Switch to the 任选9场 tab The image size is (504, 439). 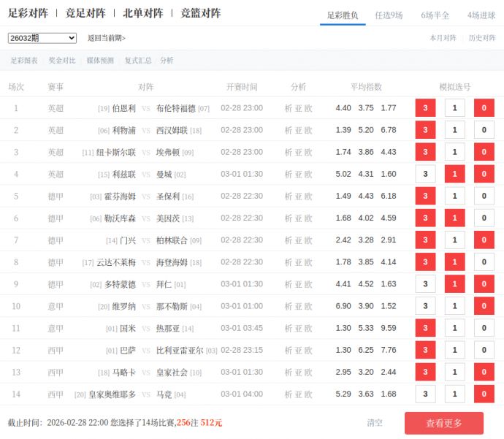(x=389, y=15)
